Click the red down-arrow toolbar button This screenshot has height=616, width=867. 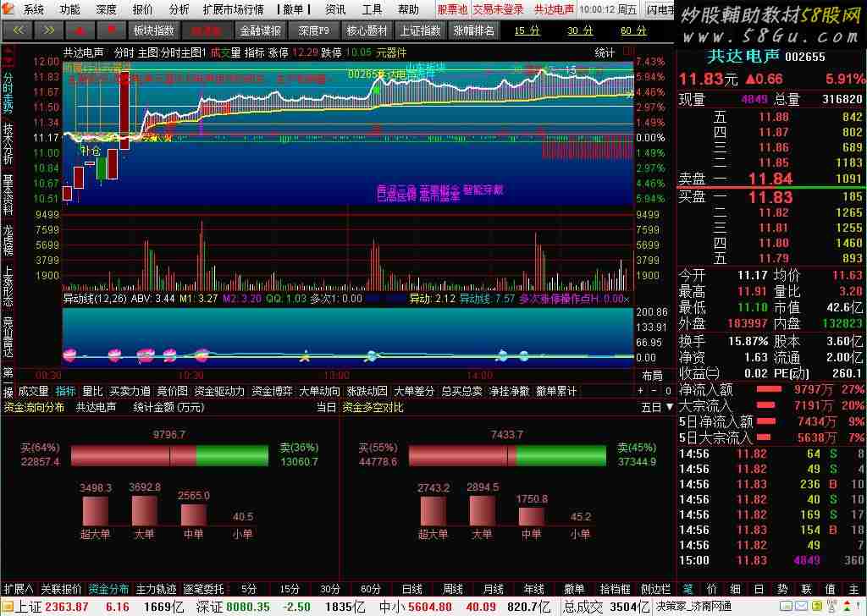(111, 30)
